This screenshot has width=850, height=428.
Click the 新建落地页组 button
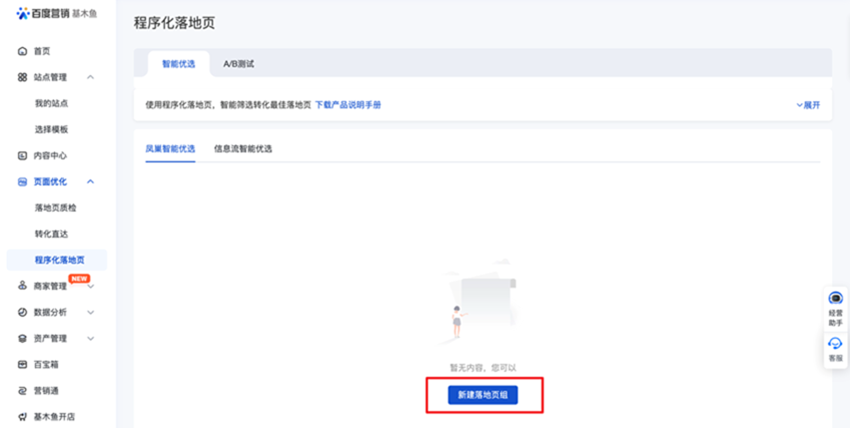click(483, 395)
